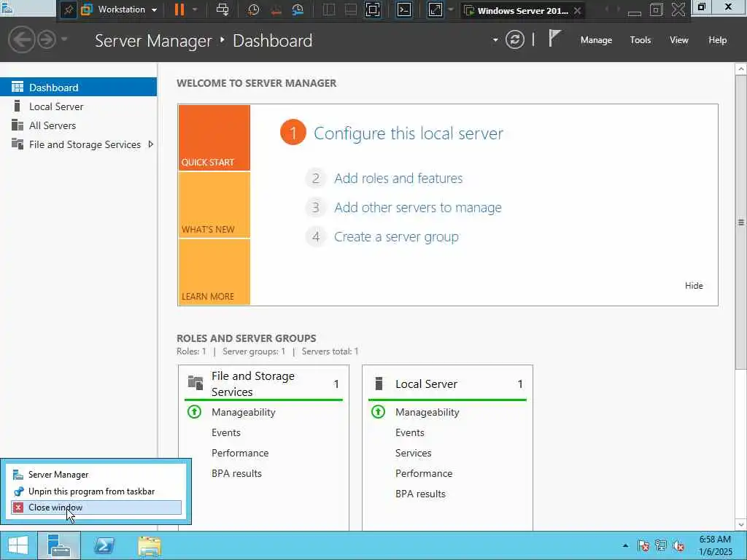Image resolution: width=747 pixels, height=560 pixels.
Task: Open dropdown beside the stretch display icon
Action: coord(451,9)
